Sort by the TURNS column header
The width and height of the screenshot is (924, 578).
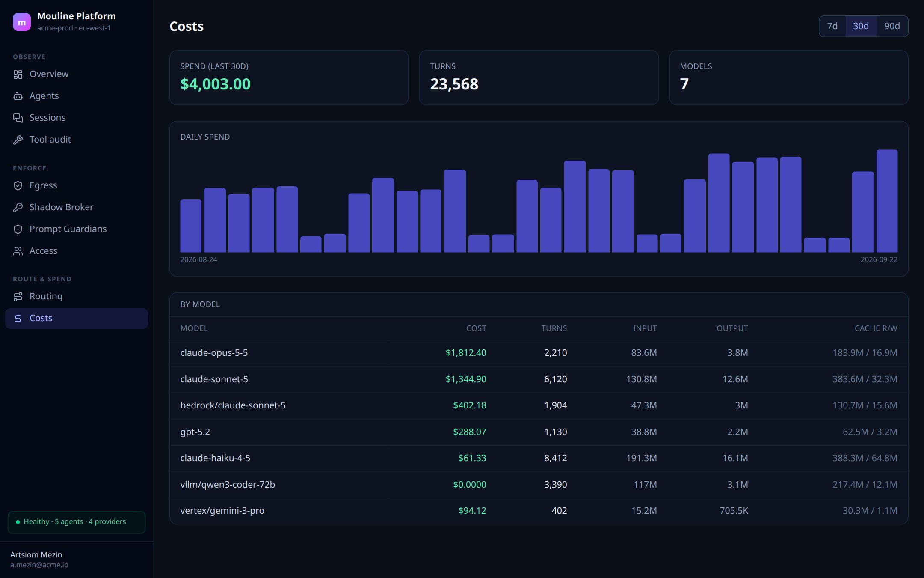click(554, 328)
